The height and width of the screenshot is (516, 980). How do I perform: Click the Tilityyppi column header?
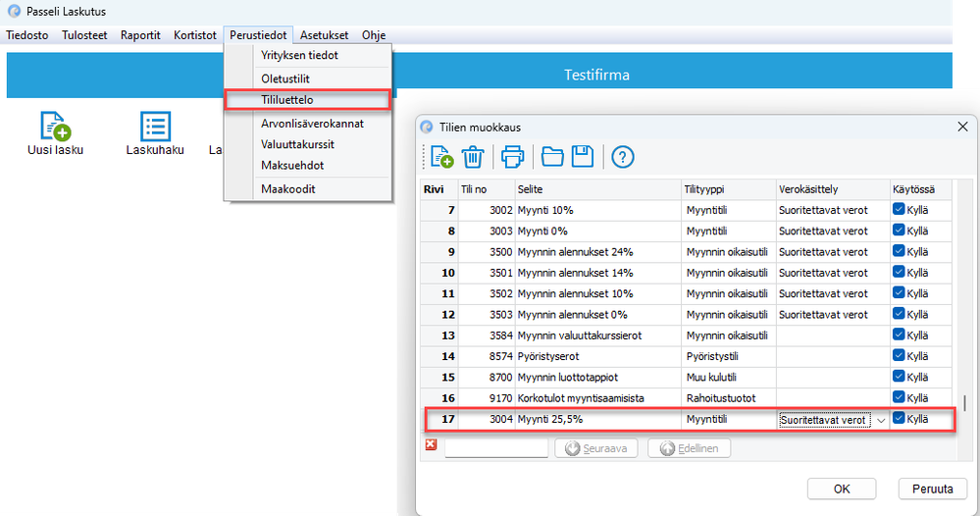(729, 189)
